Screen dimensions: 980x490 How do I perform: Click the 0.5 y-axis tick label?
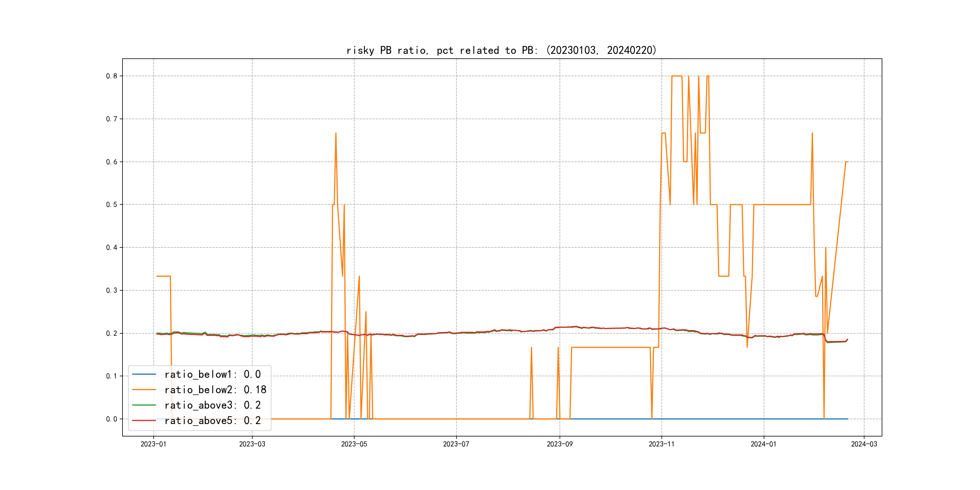[x=112, y=205]
